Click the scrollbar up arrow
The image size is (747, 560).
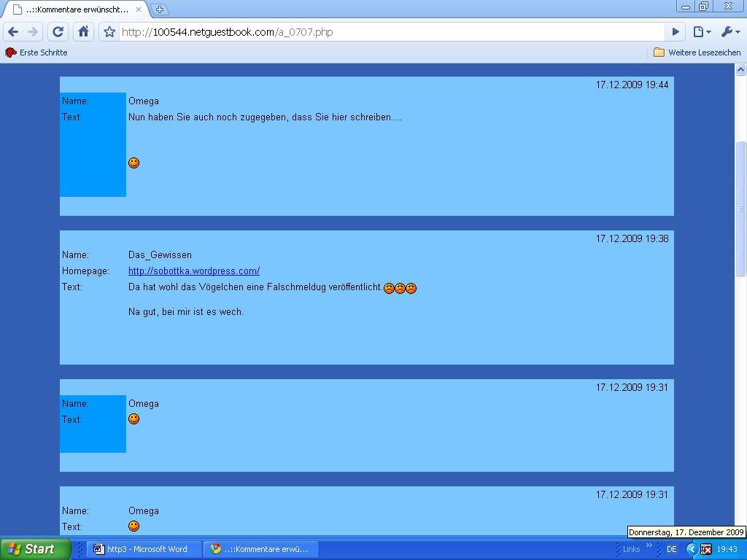click(x=740, y=69)
